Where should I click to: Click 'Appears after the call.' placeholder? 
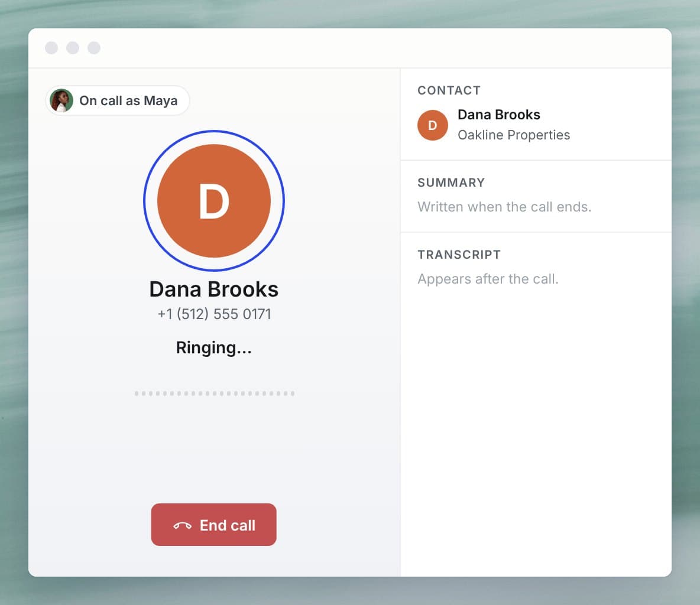(x=488, y=279)
